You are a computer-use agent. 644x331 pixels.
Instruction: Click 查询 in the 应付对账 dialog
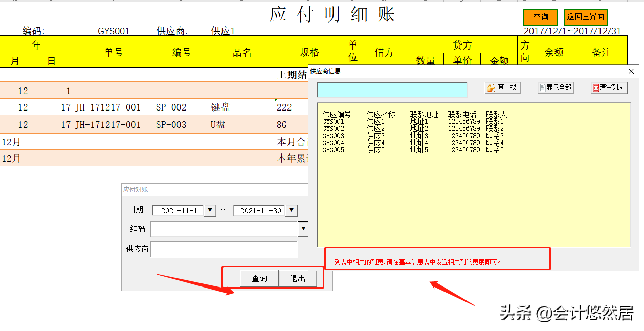[x=259, y=278]
